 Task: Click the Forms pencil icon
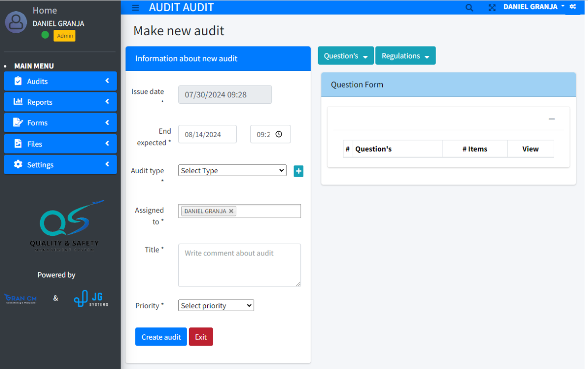(x=18, y=122)
